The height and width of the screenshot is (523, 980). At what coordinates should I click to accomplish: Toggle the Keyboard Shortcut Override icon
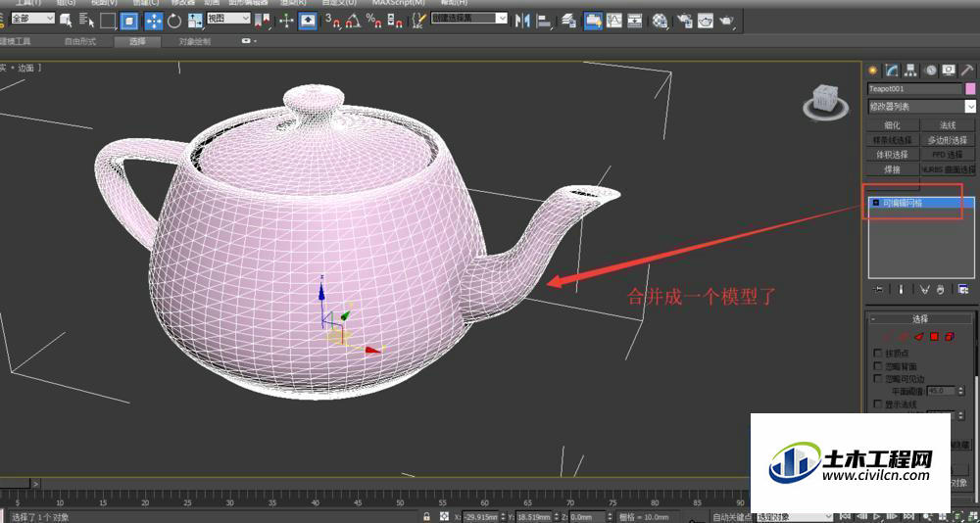(x=307, y=21)
